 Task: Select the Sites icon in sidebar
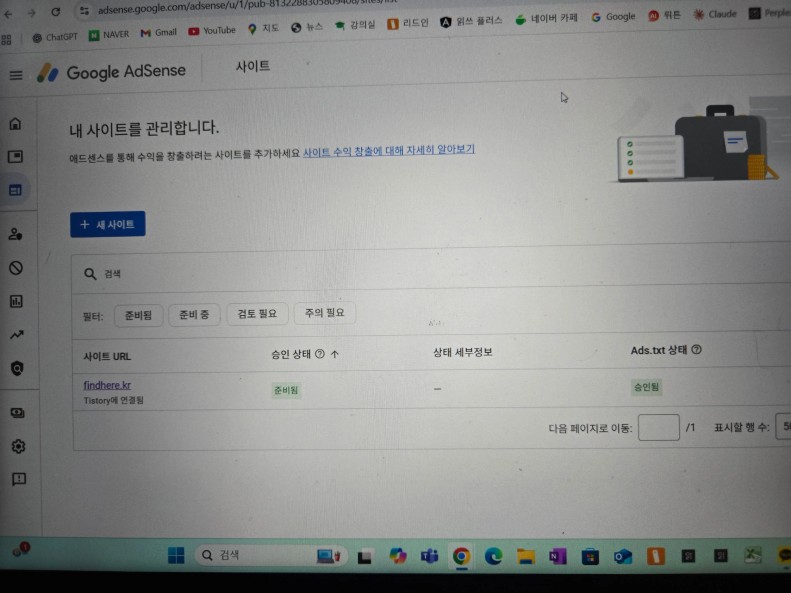15,190
